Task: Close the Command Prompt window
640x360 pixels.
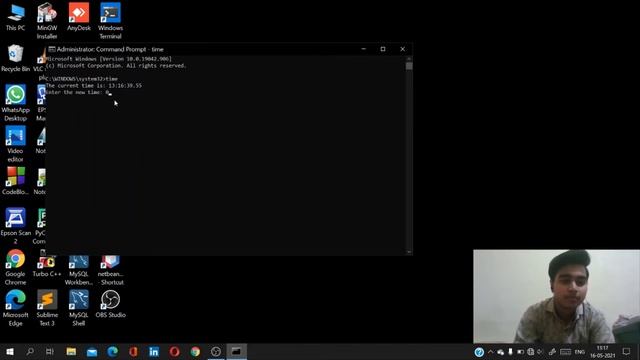Action: tap(402, 49)
